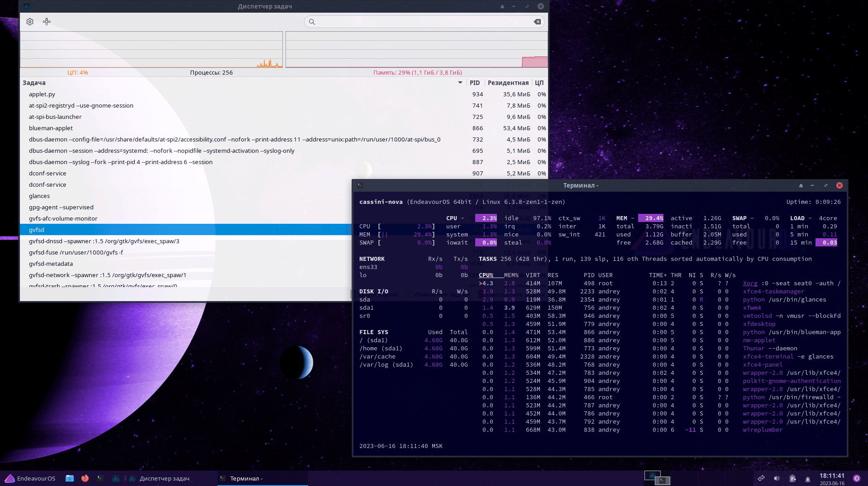This screenshot has width=868, height=486.
Task: Open session logout icon in panel corner
Action: 857,478
